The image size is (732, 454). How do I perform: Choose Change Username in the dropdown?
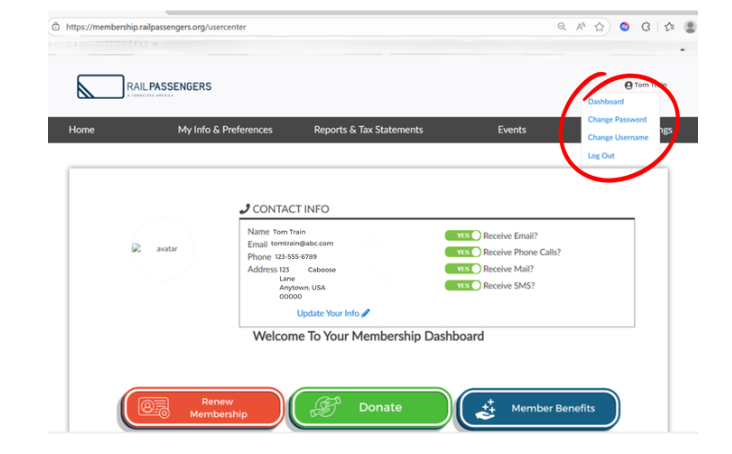tap(618, 138)
